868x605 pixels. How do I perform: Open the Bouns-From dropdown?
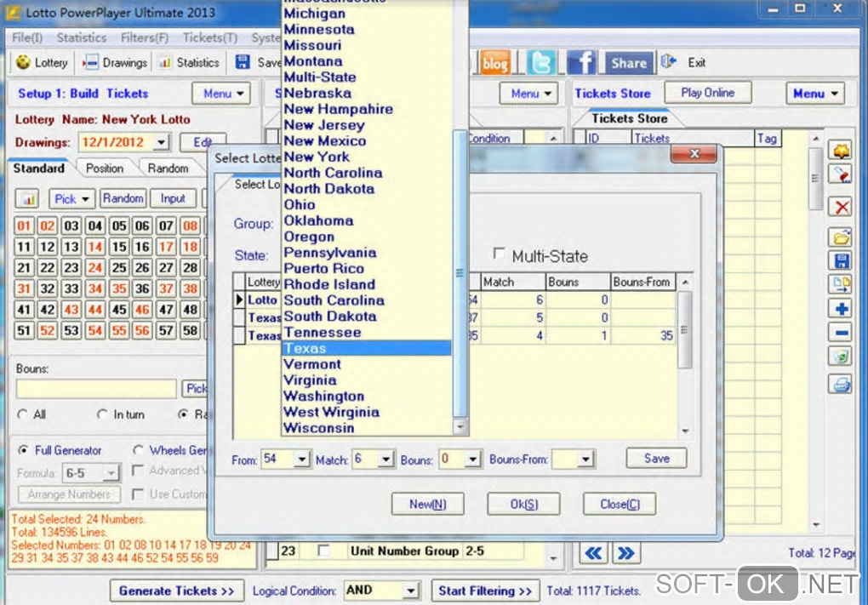585,459
